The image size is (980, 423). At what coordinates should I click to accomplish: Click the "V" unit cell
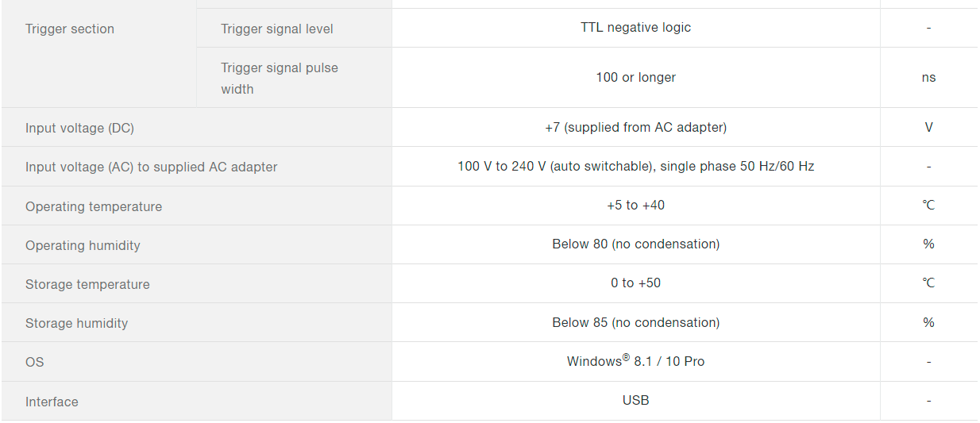pos(928,127)
